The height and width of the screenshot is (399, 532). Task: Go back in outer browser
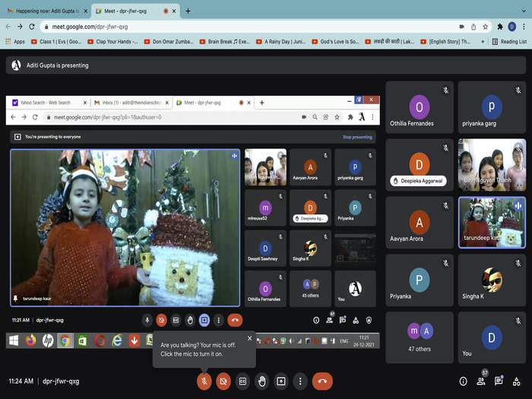coord(8,27)
